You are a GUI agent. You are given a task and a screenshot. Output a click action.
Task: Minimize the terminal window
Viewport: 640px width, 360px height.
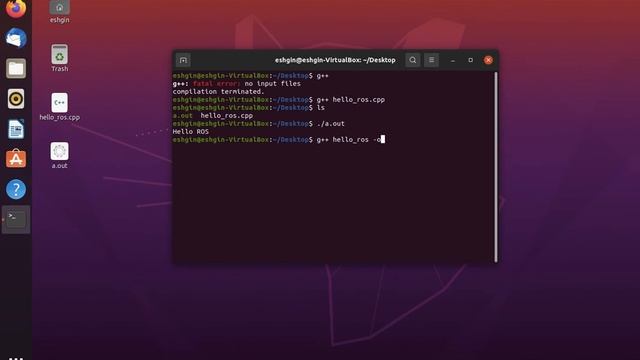453,60
